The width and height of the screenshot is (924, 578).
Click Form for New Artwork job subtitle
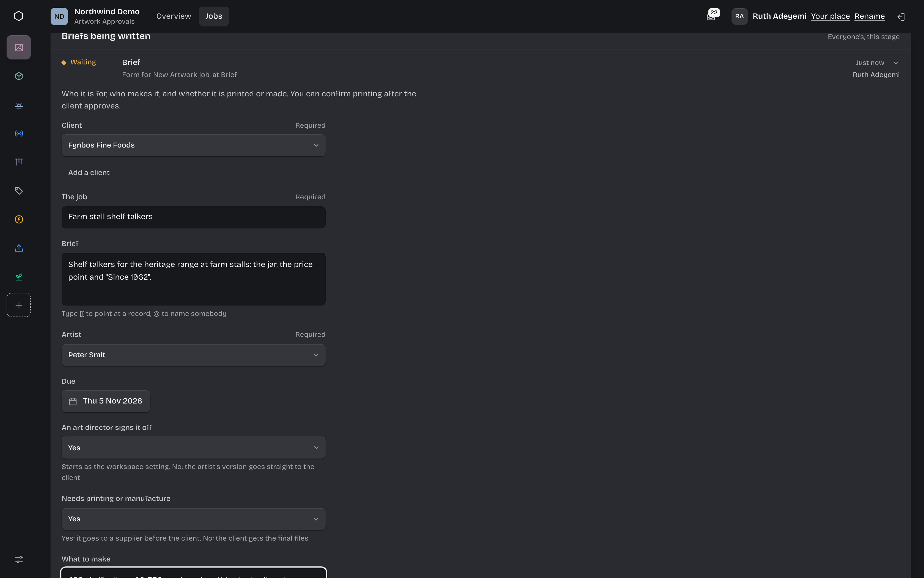click(x=179, y=75)
